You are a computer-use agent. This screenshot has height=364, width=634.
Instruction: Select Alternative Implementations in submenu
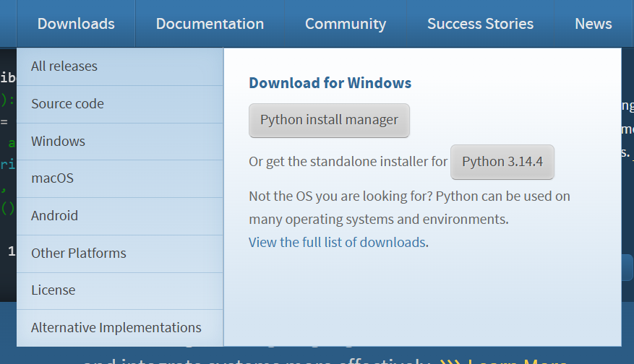point(120,328)
